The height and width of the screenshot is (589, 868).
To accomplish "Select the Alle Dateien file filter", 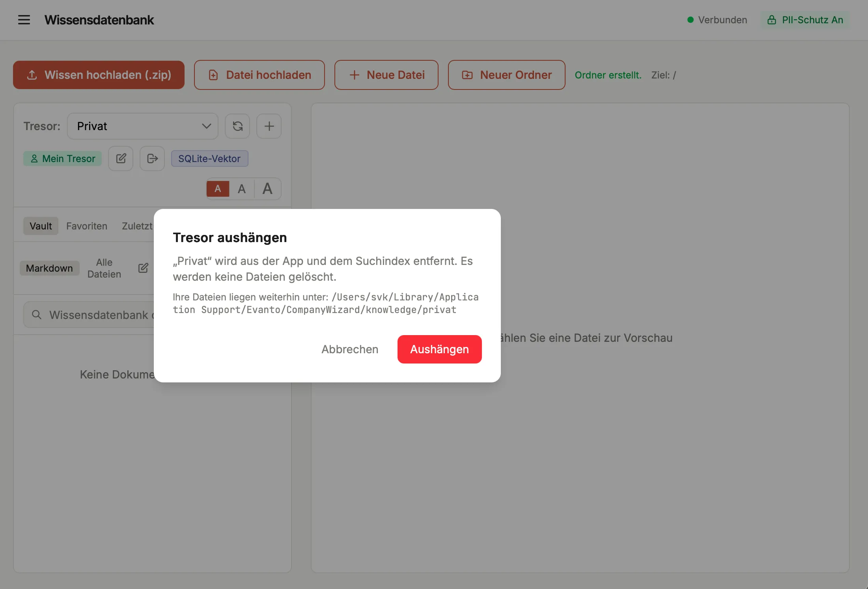I will (x=104, y=268).
